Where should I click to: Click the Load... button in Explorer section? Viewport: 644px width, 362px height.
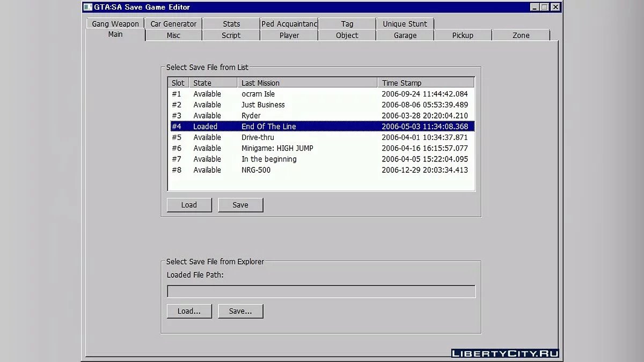[x=189, y=311]
